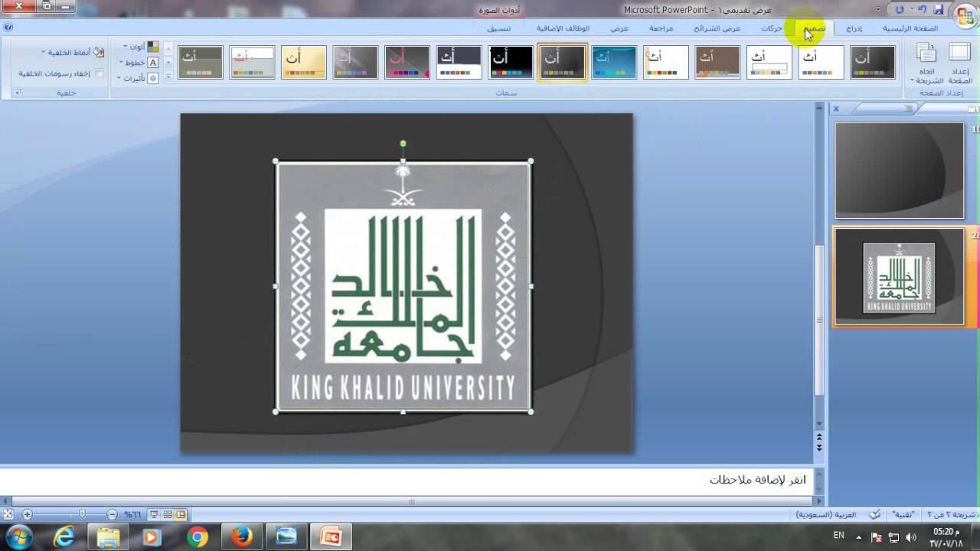Image resolution: width=980 pixels, height=551 pixels.
Task: Redo action in quick access toolbar
Action: [900, 9]
